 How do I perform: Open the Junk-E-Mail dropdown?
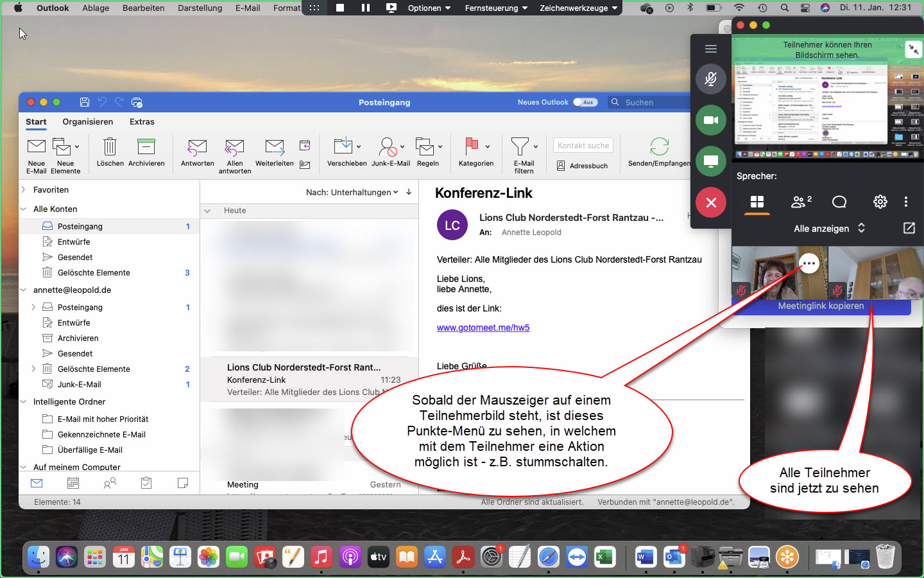click(x=402, y=146)
